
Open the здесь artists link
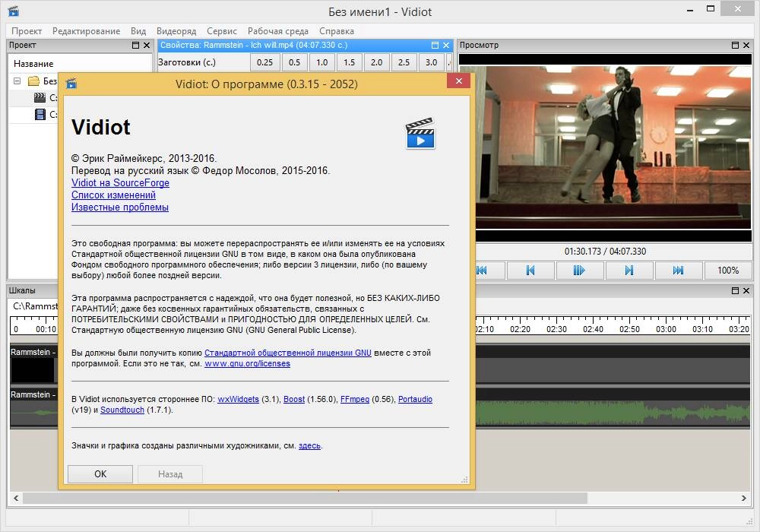click(310, 446)
